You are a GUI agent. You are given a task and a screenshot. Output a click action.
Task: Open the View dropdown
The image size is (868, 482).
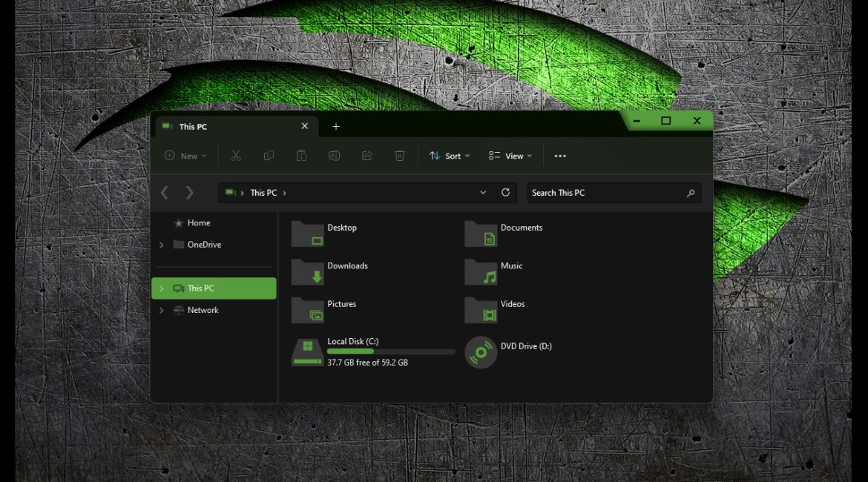tap(510, 156)
